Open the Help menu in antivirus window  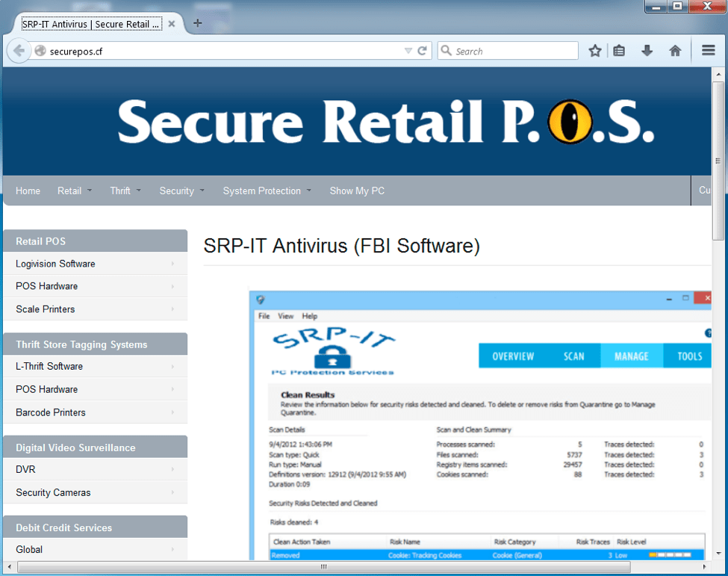click(x=310, y=316)
